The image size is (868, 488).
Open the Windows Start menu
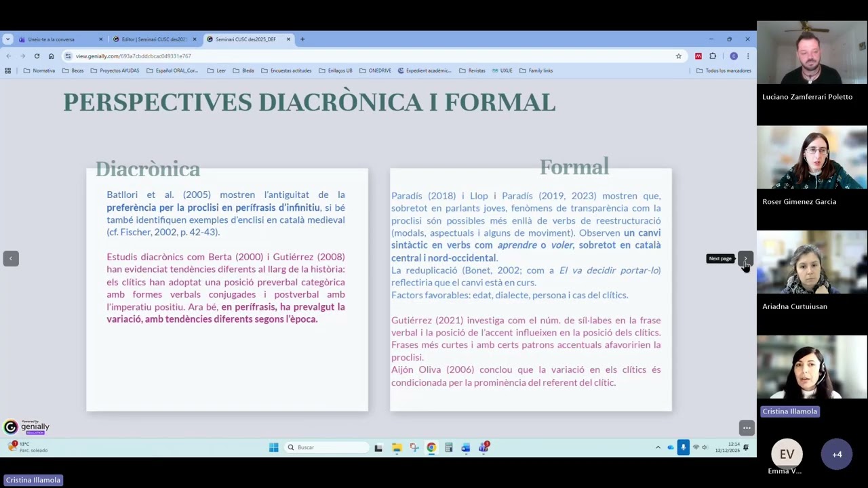click(273, 447)
